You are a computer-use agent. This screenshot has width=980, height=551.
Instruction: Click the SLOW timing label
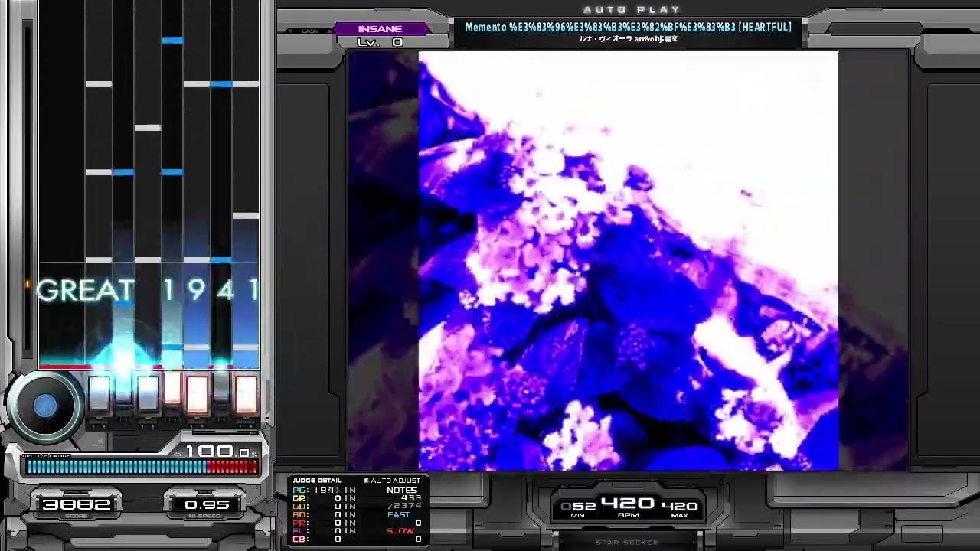[400, 531]
